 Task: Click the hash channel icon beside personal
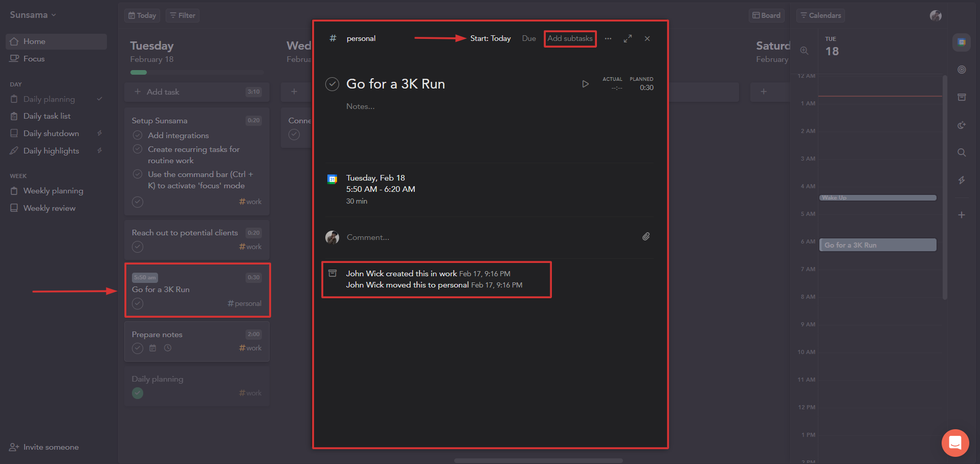[x=333, y=38]
